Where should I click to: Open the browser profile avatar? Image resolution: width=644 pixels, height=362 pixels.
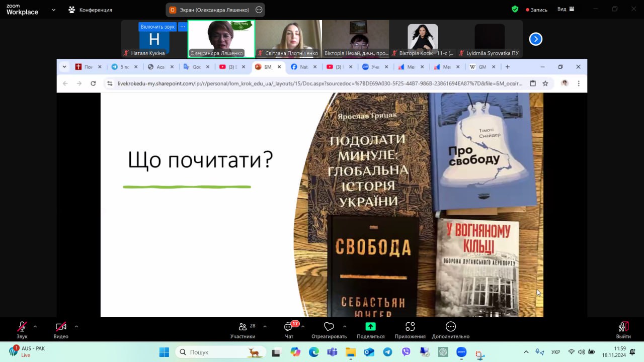[x=565, y=83]
